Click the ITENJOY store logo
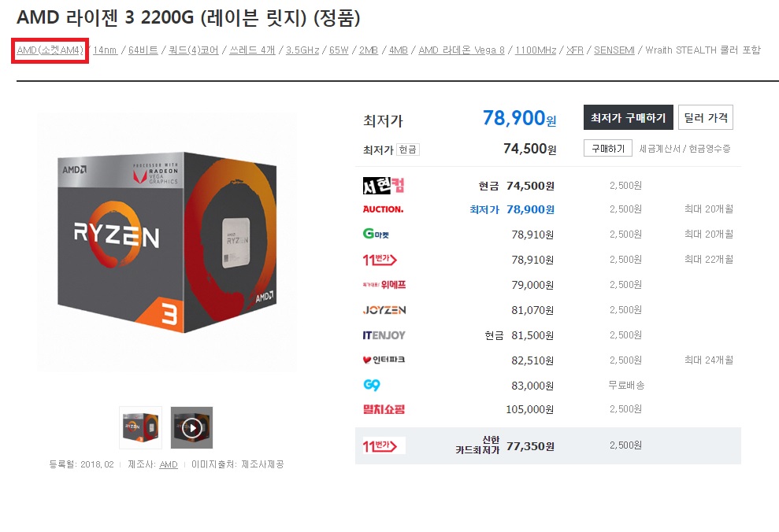 point(384,335)
